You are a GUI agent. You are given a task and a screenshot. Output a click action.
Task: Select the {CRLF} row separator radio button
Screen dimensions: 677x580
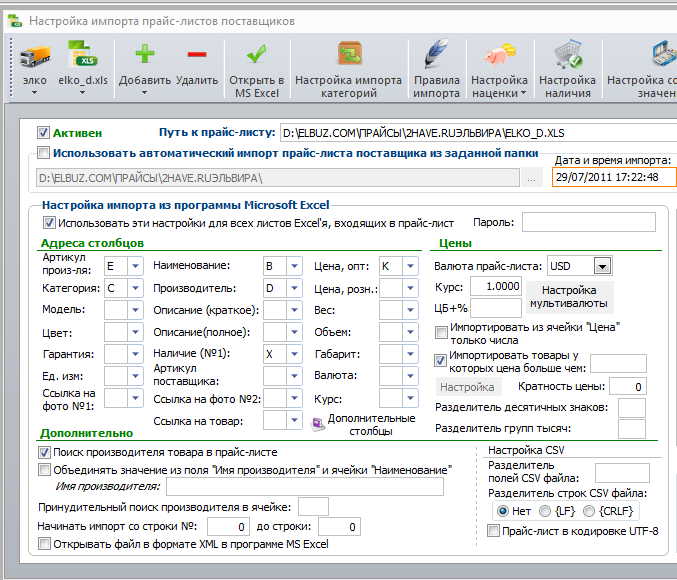point(588,511)
